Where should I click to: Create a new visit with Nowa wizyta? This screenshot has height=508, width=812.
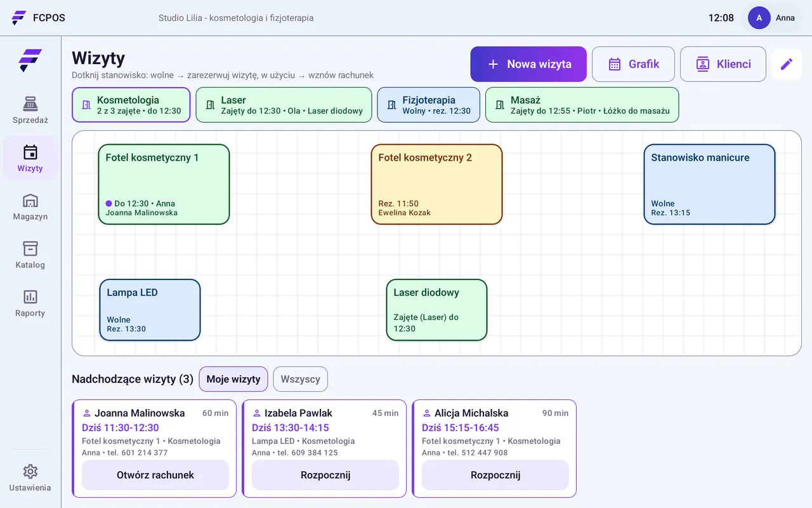(x=528, y=64)
